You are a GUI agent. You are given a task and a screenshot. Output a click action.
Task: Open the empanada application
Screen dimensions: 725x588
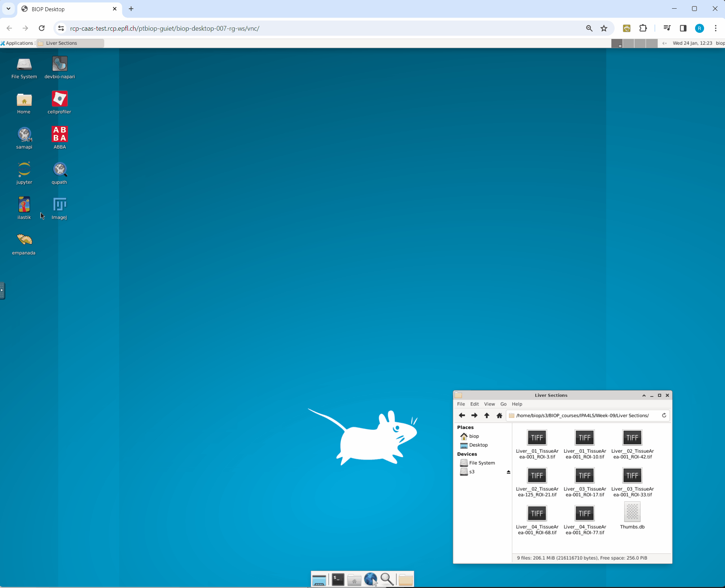point(23,240)
